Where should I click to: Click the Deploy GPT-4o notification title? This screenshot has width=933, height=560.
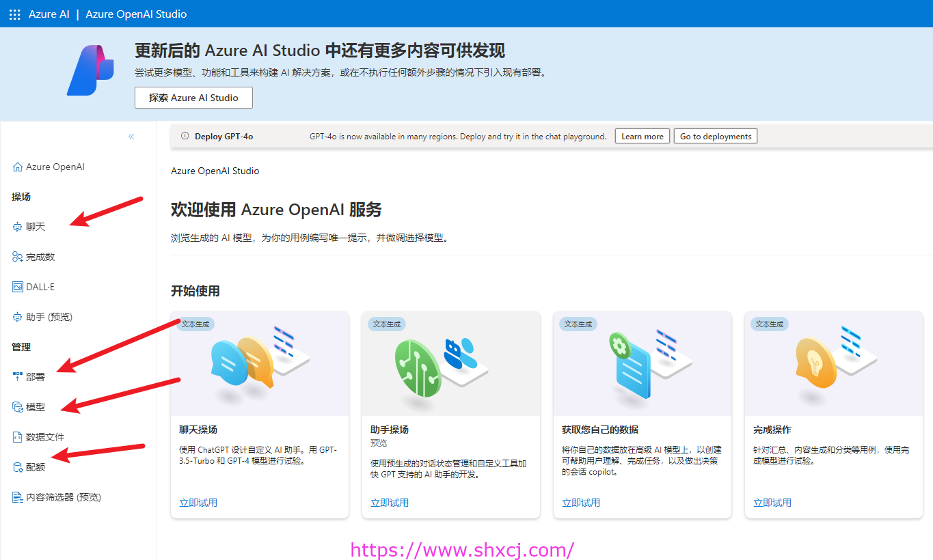click(x=224, y=137)
